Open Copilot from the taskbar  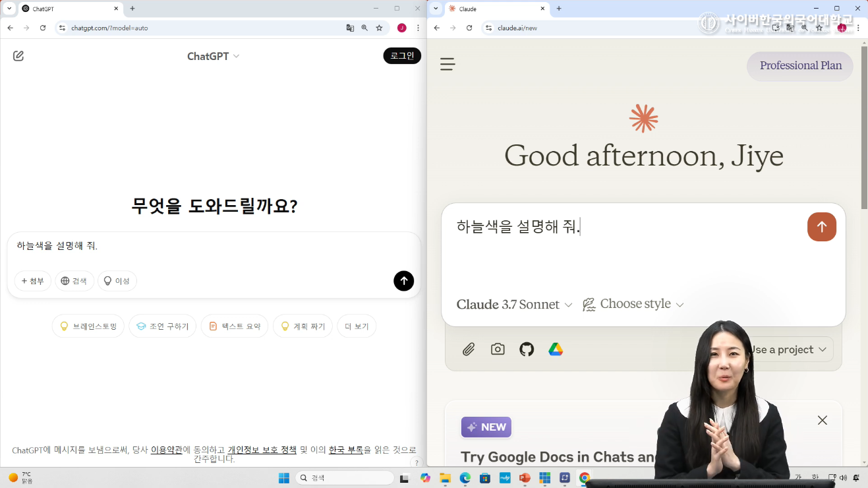425,477
